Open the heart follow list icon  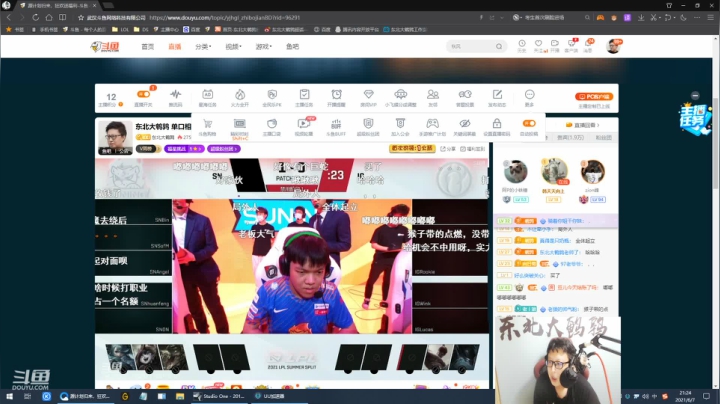(538, 44)
